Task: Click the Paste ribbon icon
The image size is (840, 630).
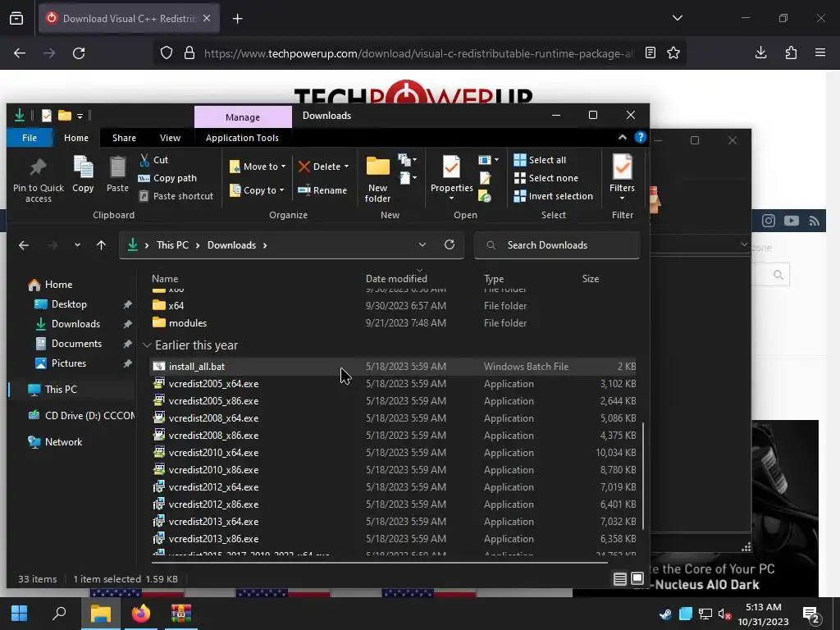Action: [117, 174]
